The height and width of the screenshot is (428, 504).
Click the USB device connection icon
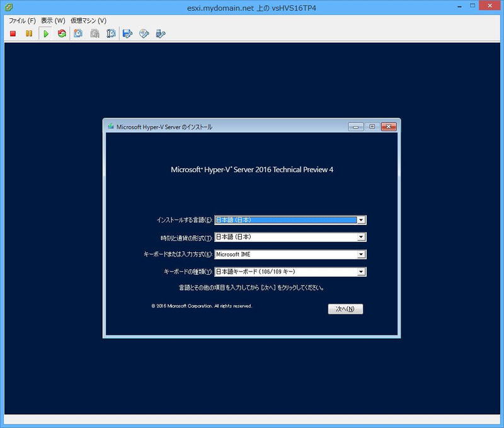point(161,33)
